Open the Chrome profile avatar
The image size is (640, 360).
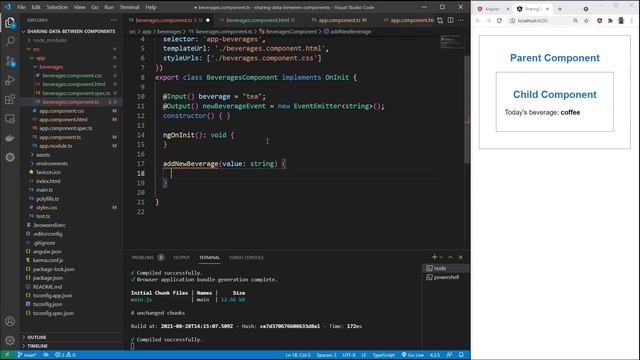(621, 20)
